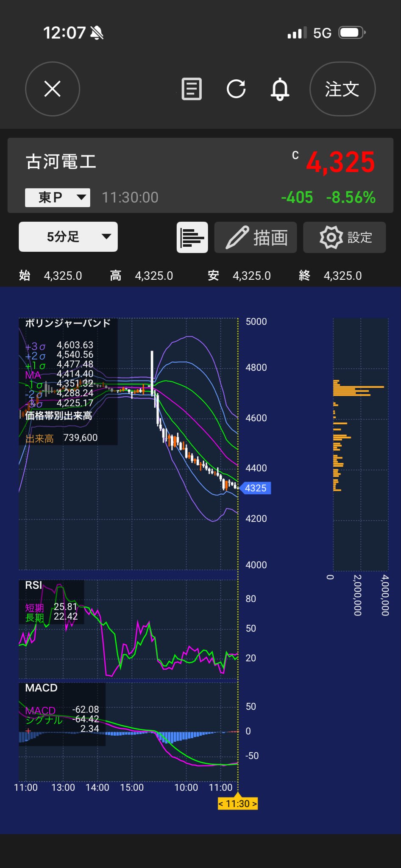Toggle the volume-by-price bars icon
Screen dimensions: 401x868
[192, 237]
